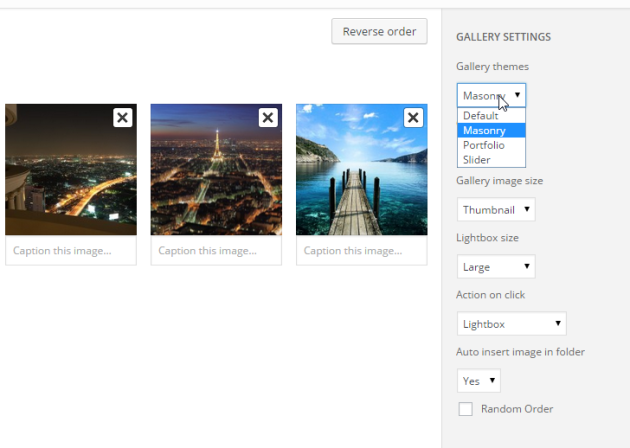Select the Eiffel Tower night thumbnail
This screenshot has height=448, width=630.
[x=216, y=170]
